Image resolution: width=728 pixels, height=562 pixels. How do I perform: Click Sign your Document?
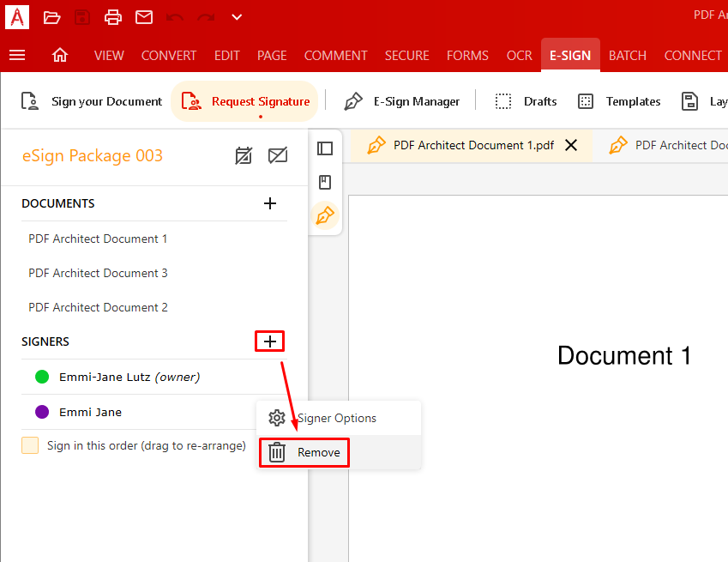92,101
